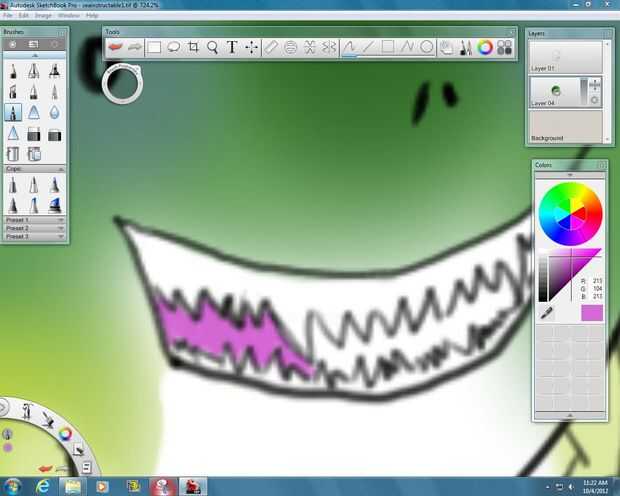Image resolution: width=620 pixels, height=496 pixels.
Task: Open the File menu
Action: tap(8, 15)
